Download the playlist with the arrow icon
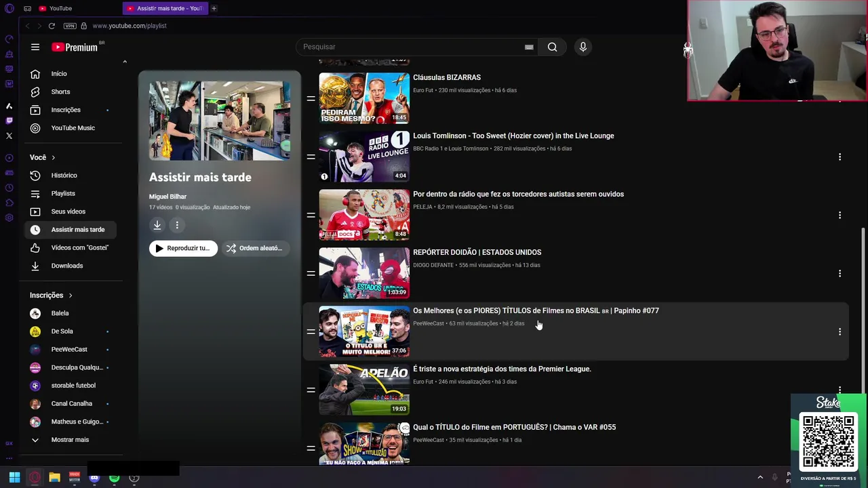This screenshot has width=868, height=488. (157, 225)
